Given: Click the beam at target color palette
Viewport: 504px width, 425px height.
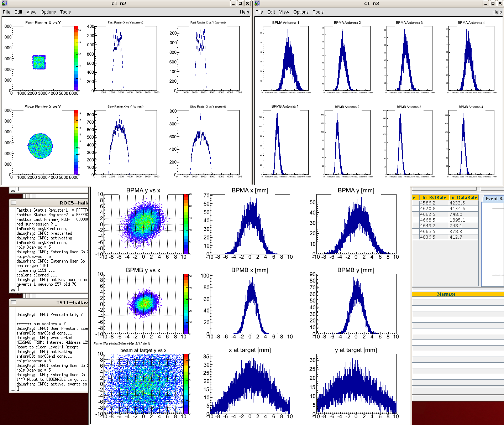Looking at the screenshot, I should [x=186, y=384].
